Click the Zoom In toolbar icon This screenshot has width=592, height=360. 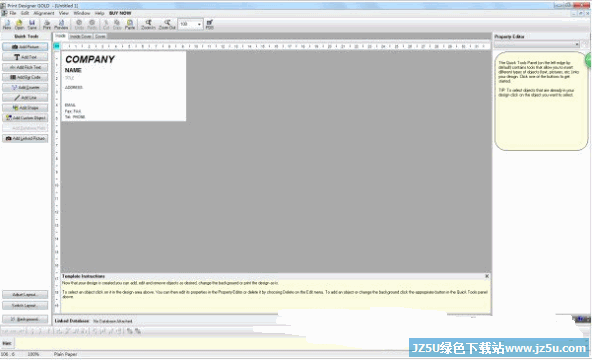[148, 25]
